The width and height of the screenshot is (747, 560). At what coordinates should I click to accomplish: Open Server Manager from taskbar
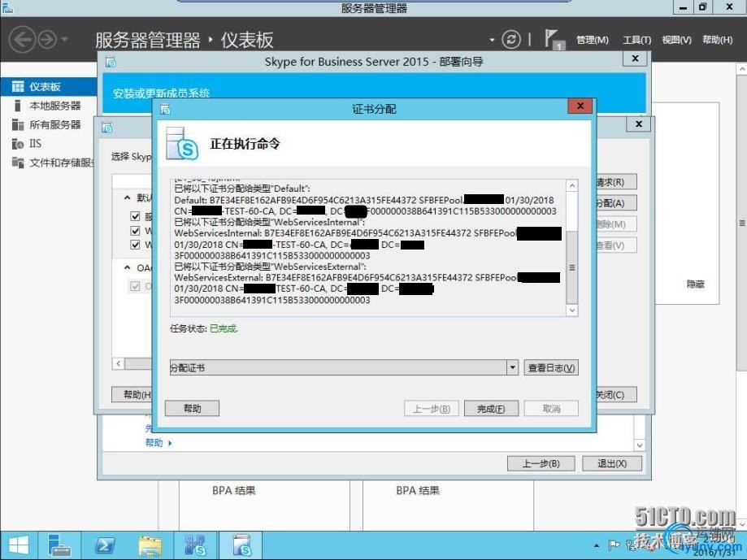pos(59,545)
